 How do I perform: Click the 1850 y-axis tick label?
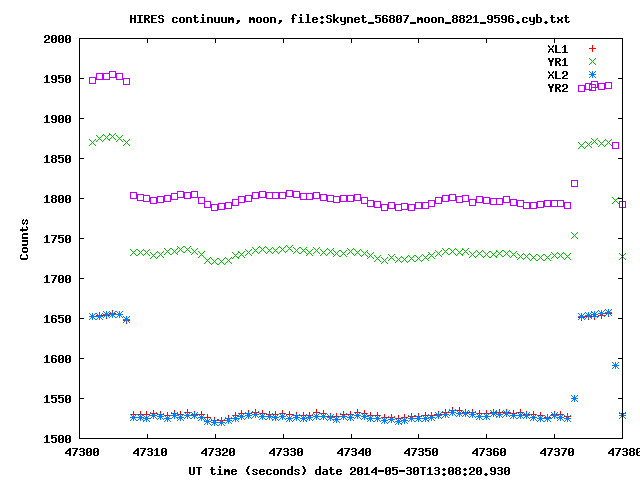pos(57,159)
